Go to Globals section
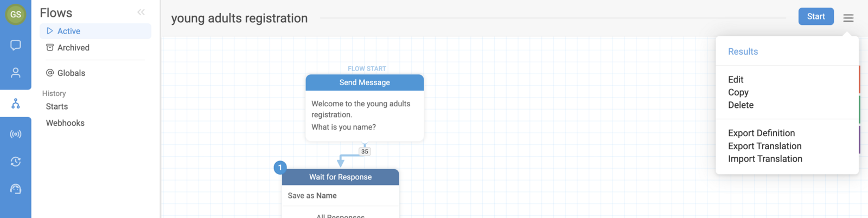 tap(71, 73)
